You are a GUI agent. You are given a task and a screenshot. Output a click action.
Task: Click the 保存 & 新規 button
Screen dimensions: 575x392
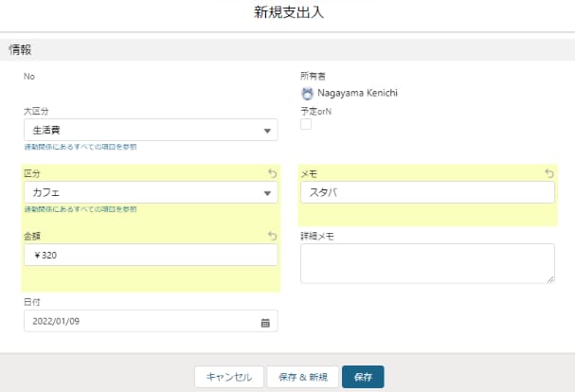point(303,377)
